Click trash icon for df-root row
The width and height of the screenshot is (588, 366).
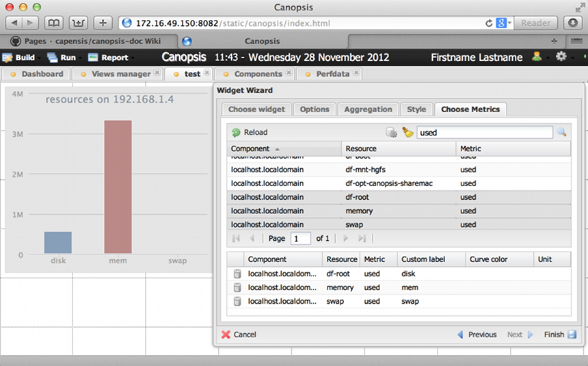(237, 274)
